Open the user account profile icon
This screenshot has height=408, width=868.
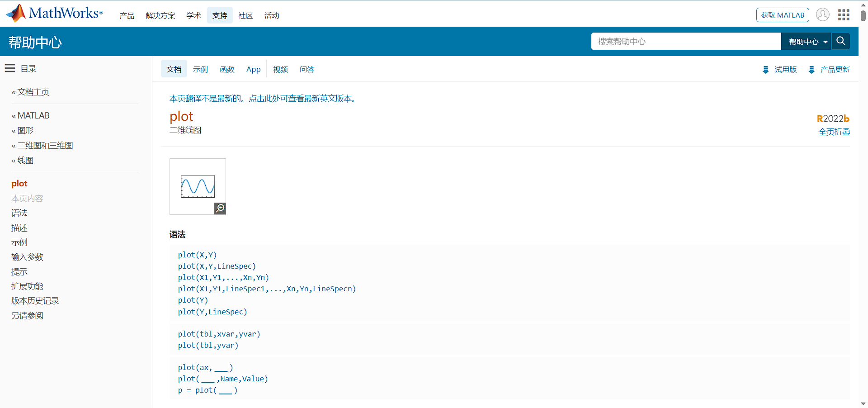click(822, 15)
